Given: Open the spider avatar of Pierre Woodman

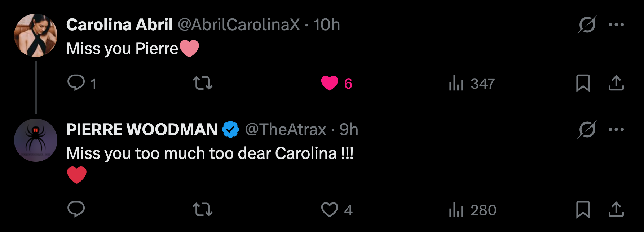Looking at the screenshot, I should pyautogui.click(x=36, y=140).
